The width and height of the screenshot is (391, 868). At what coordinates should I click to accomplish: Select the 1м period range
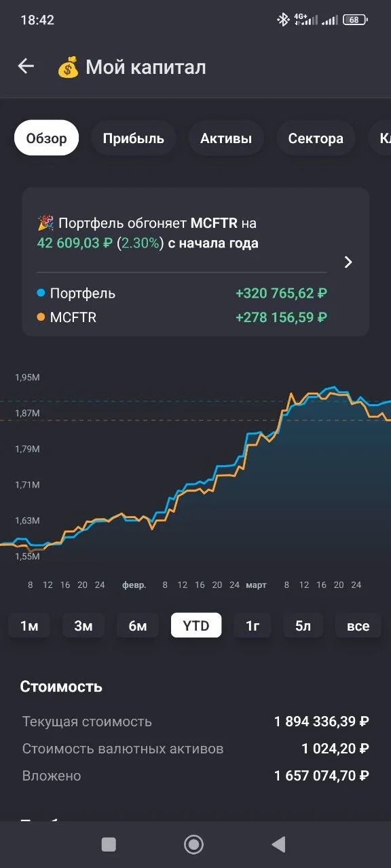29,625
